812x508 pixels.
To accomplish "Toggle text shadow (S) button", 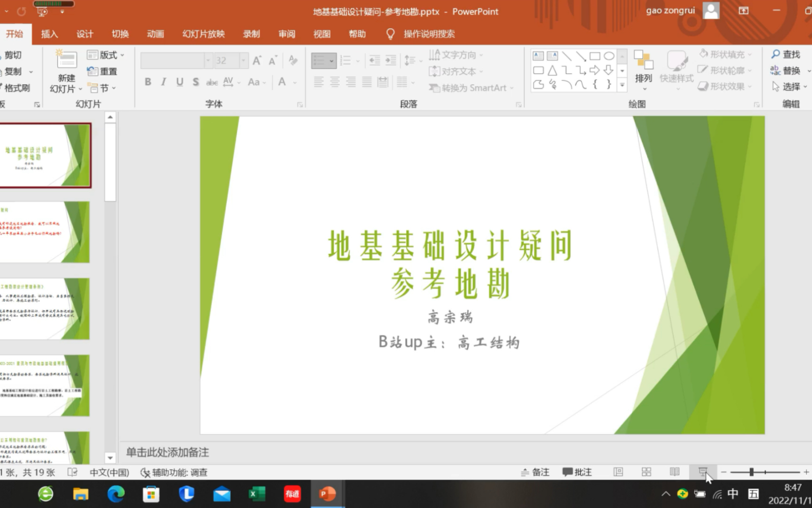I will (196, 82).
